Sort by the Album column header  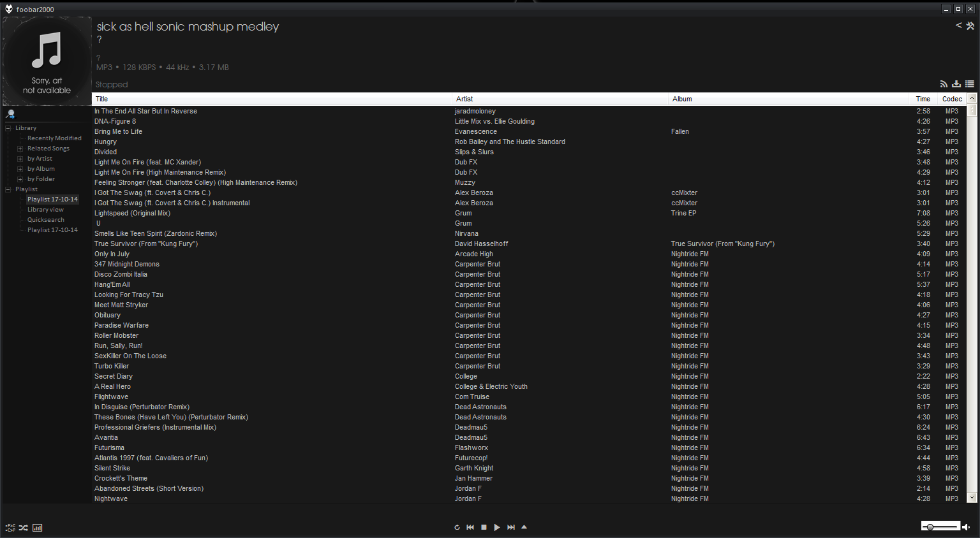coord(789,99)
